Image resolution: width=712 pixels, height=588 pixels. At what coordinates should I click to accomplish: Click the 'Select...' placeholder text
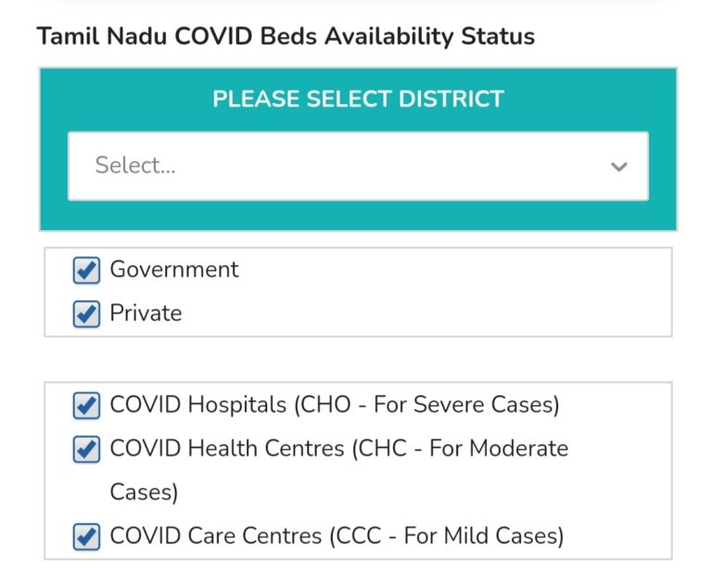tap(135, 166)
